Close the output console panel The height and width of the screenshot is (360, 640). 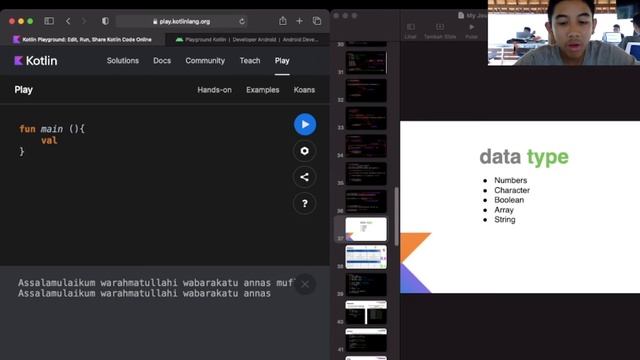click(304, 284)
